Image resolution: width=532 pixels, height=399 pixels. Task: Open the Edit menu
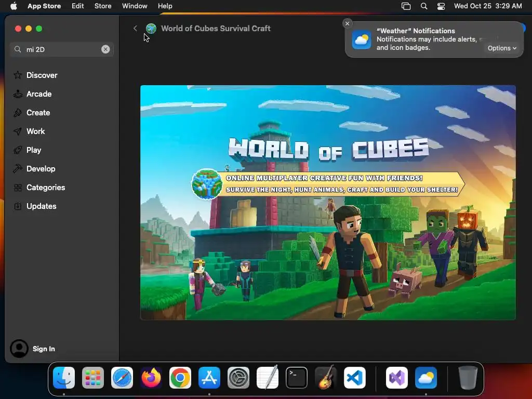(78, 6)
